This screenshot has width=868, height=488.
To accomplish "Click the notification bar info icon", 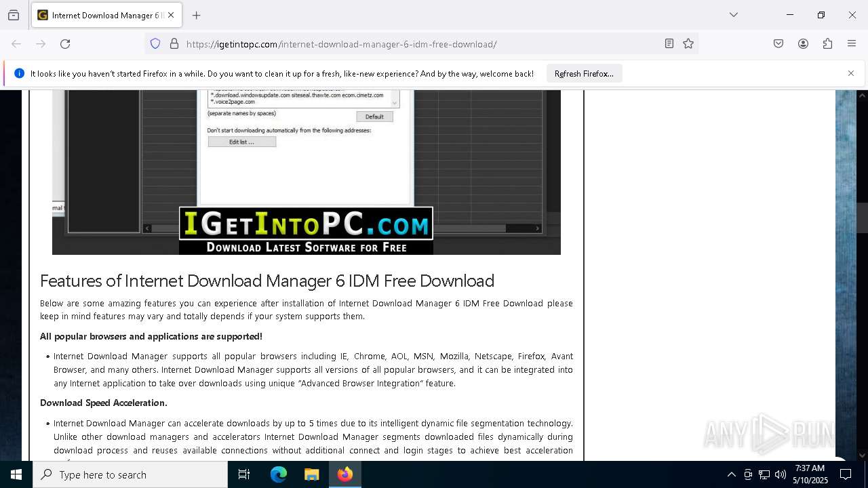I will (x=19, y=73).
